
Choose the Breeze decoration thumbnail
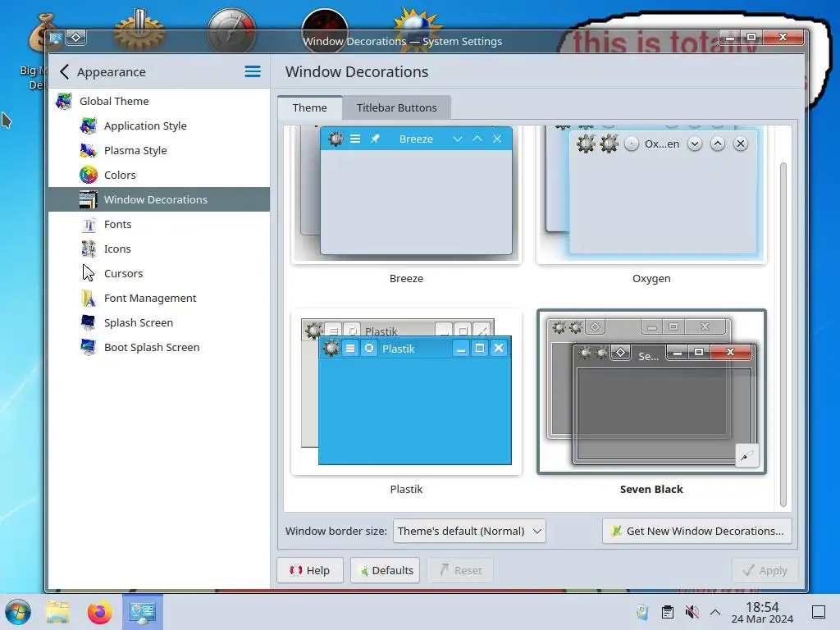(x=406, y=194)
